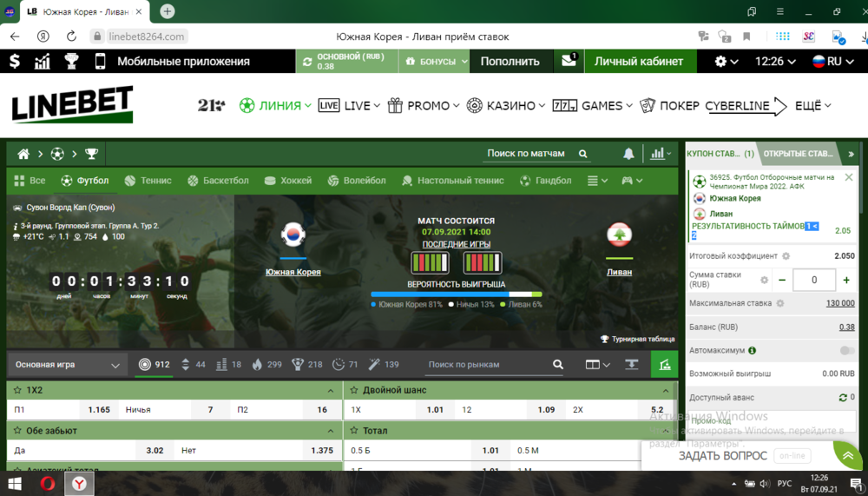
Task: Open the messages envelope icon
Action: pyautogui.click(x=569, y=61)
